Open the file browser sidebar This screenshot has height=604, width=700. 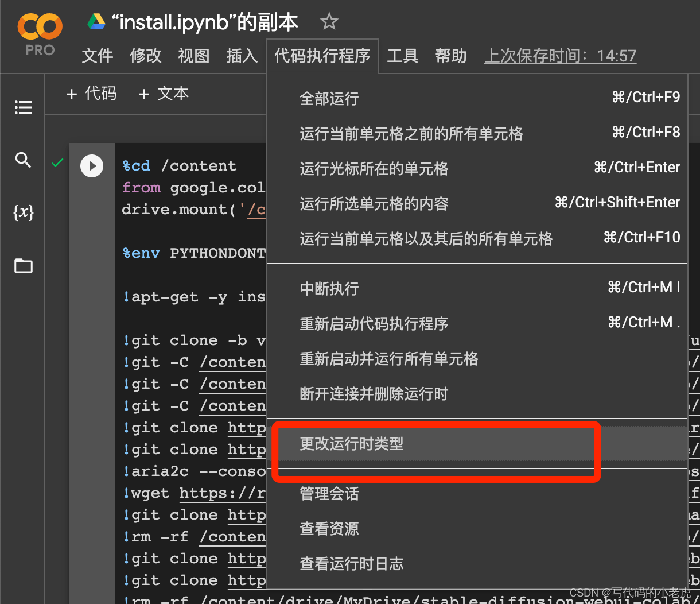[x=23, y=266]
